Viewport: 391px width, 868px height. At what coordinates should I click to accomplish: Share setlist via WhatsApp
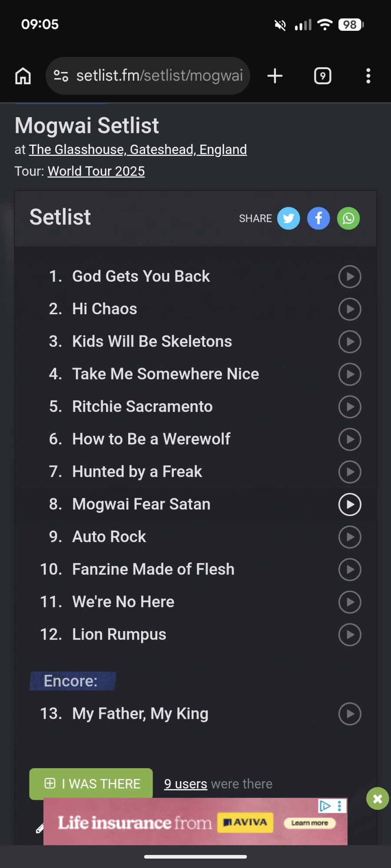tap(348, 218)
